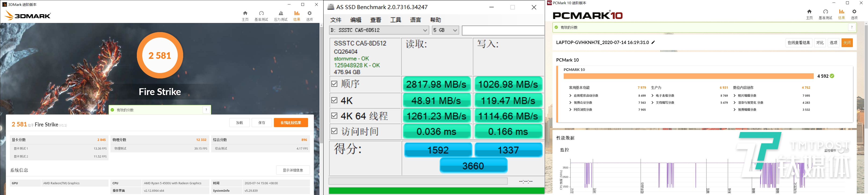The width and height of the screenshot is (868, 195).
Task: Expand 电子表格分数 row
Action: pos(652,96)
